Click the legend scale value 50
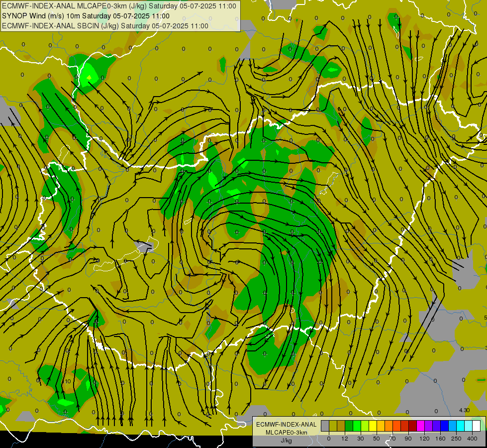The width and height of the screenshot is (487, 448). [x=377, y=439]
